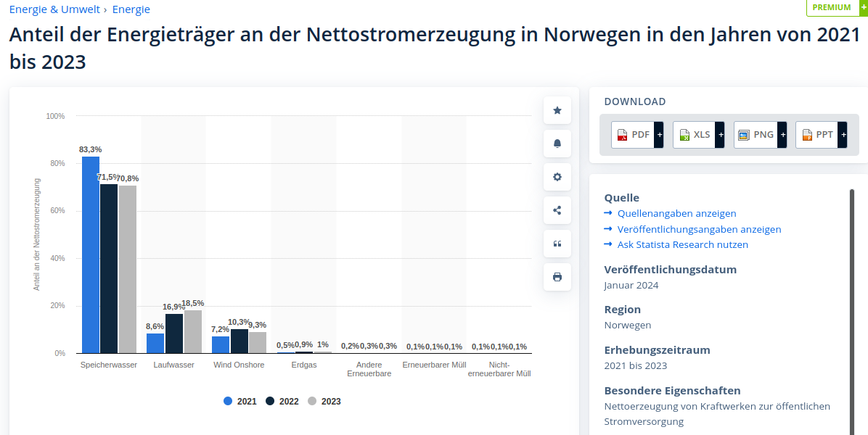Click the share icon
The image size is (868, 435).
557,210
